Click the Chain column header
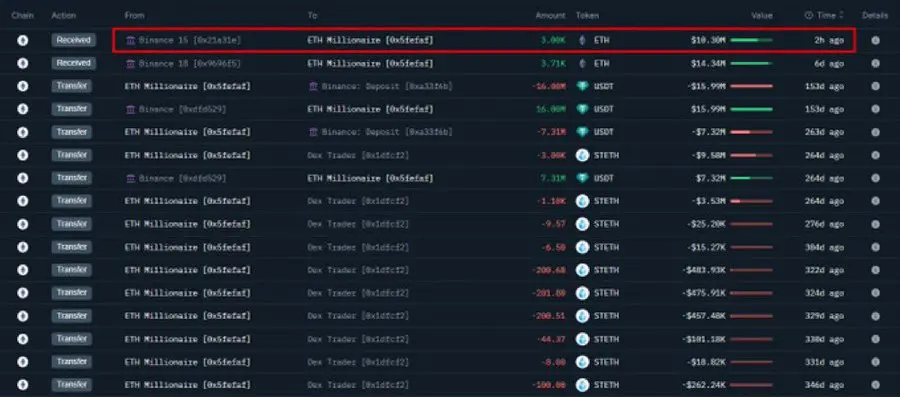 [x=22, y=15]
